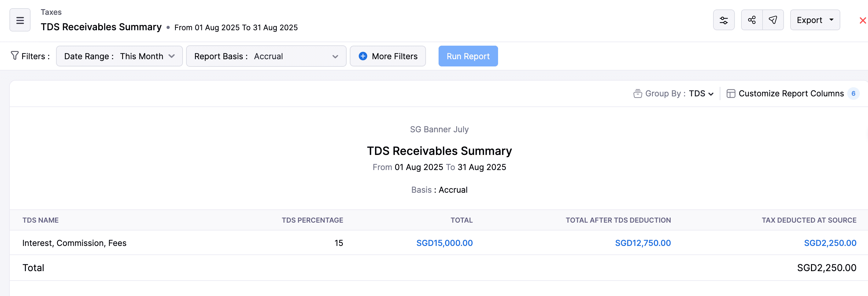Click the TDS Name column header
This screenshot has width=868, height=296.
(40, 220)
